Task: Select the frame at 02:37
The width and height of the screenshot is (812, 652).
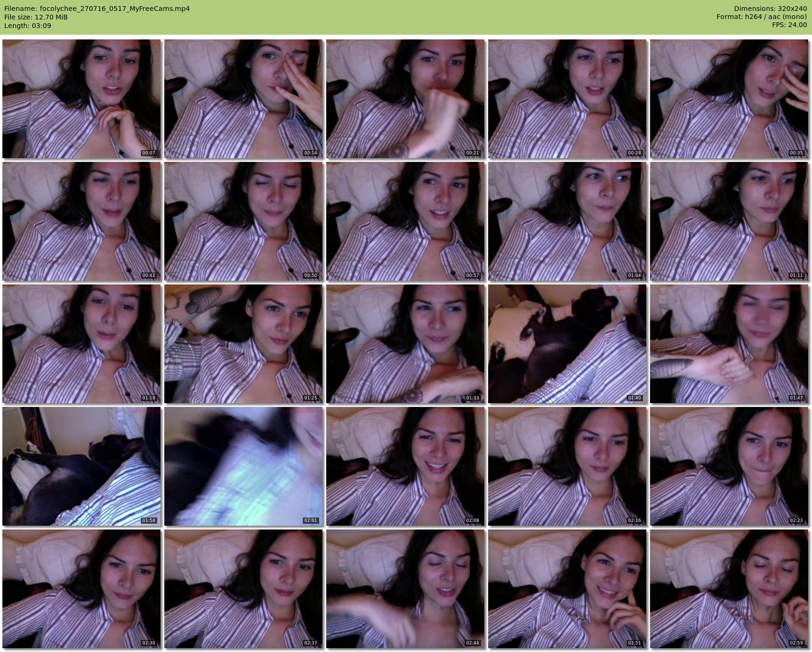Action: pos(244,589)
